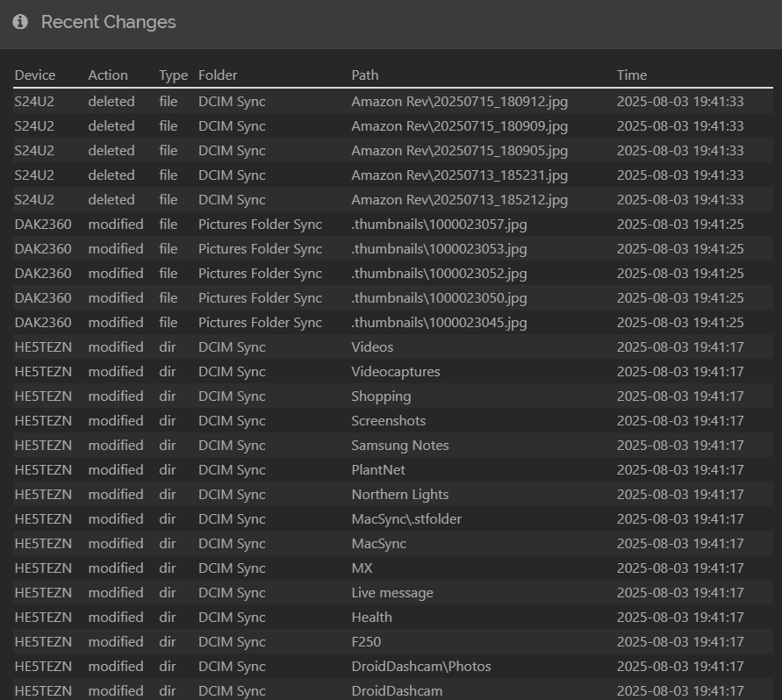Click the Folder column header
This screenshot has width=782, height=700.
tap(218, 75)
